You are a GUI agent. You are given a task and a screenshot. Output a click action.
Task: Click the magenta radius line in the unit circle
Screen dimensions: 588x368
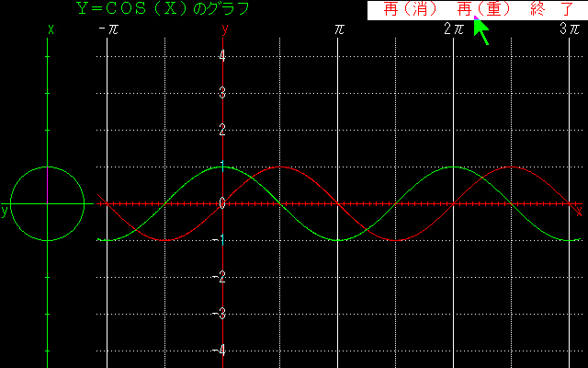pos(47,185)
